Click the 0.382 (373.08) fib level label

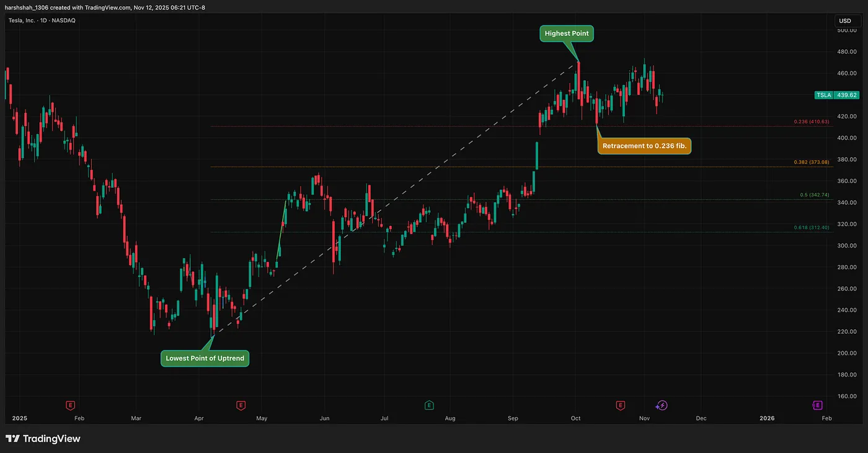point(812,163)
